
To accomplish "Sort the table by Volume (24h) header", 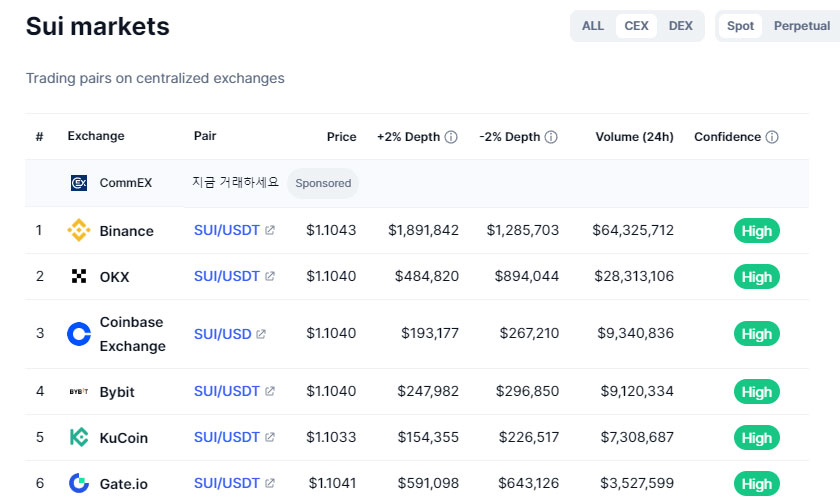I will [x=634, y=137].
